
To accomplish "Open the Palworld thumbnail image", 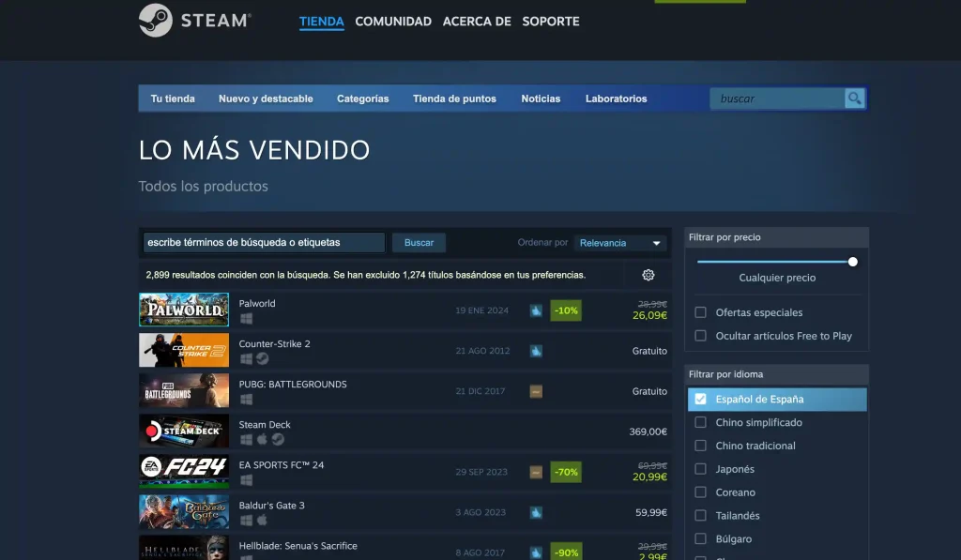I will [x=184, y=310].
